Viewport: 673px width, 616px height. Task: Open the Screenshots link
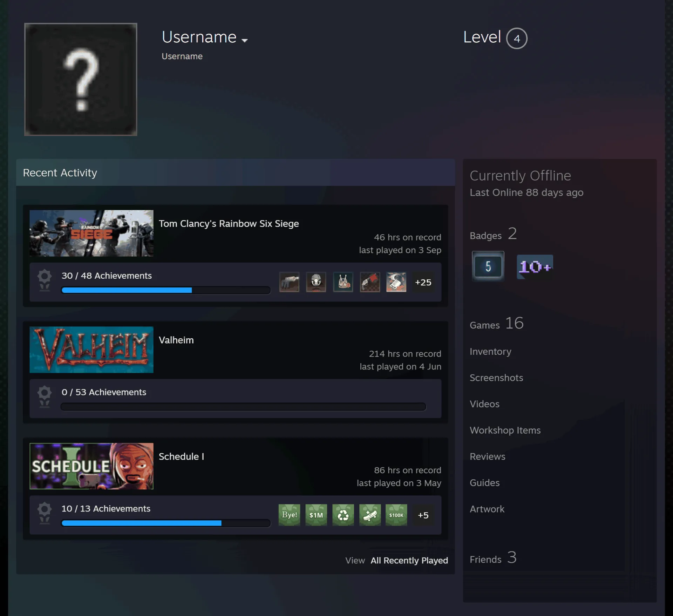[x=496, y=378]
